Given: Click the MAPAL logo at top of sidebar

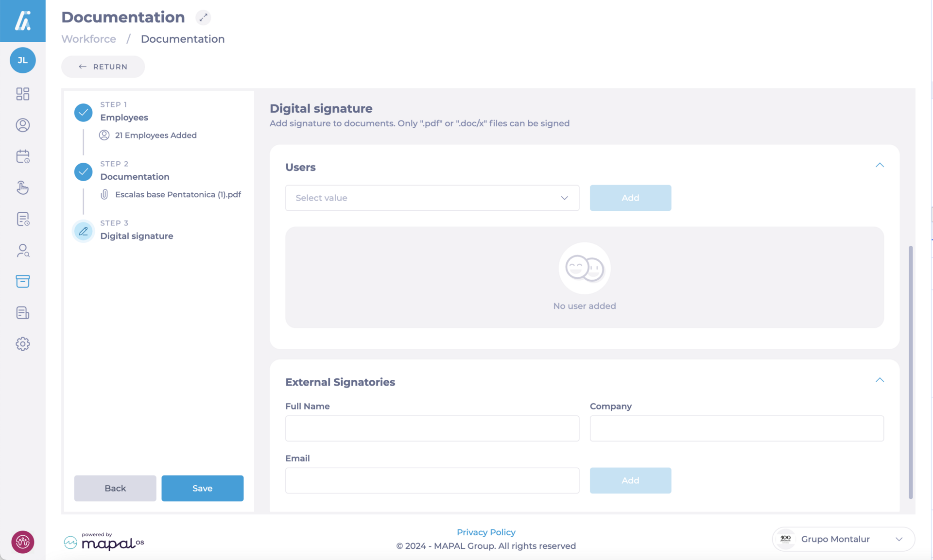Looking at the screenshot, I should coord(23,21).
